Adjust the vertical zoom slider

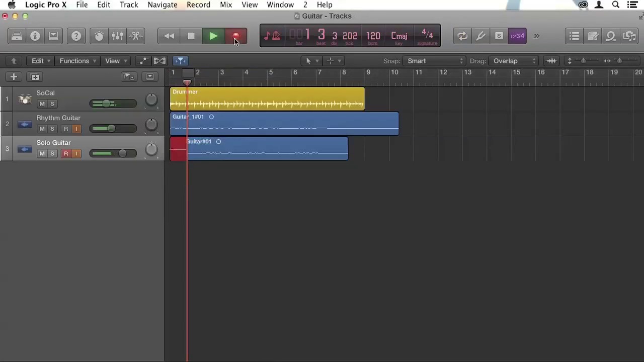pos(582,61)
